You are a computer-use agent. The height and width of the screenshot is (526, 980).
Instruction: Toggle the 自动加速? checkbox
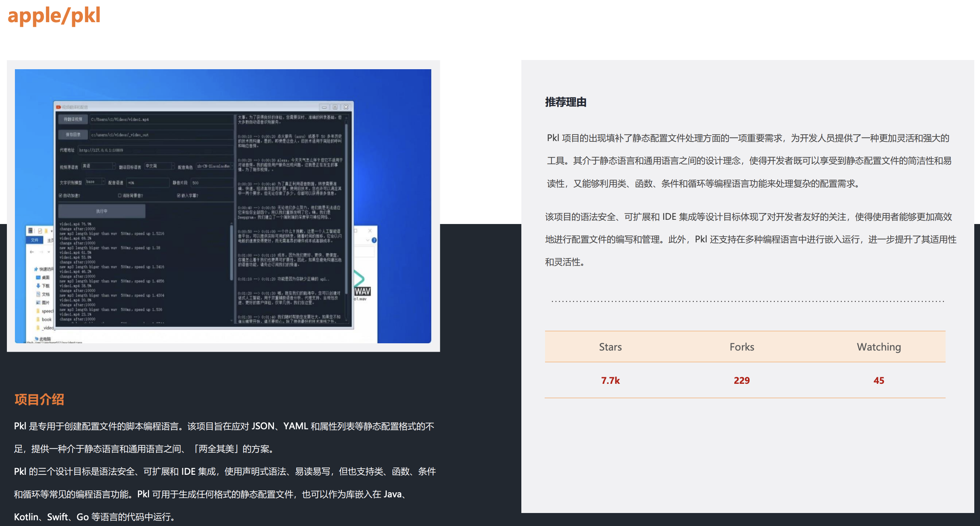[x=60, y=196]
